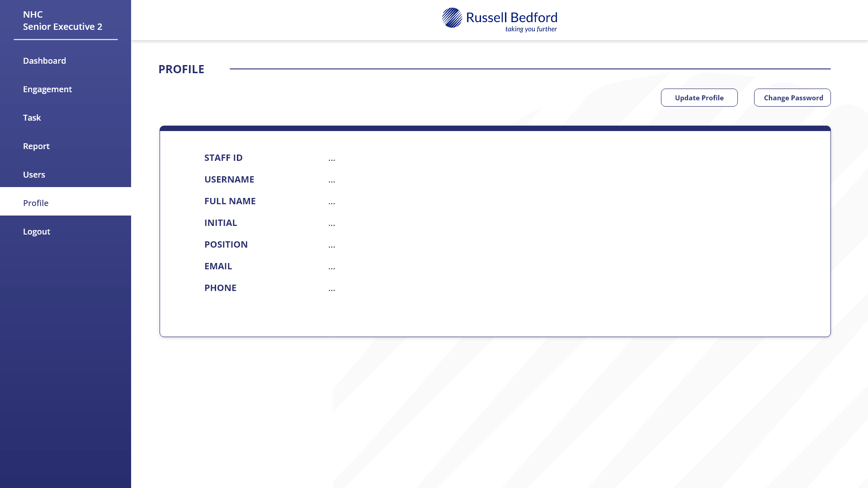
Task: Expand the USERNAME ellipsis value
Action: click(332, 180)
